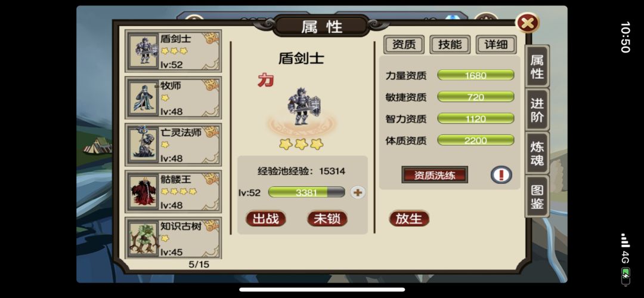Click the 资质洗练 button

click(x=435, y=175)
